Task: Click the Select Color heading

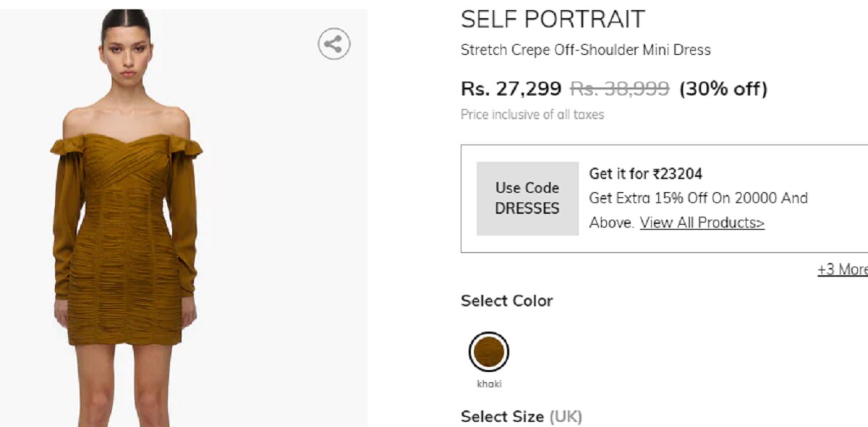Action: (506, 301)
